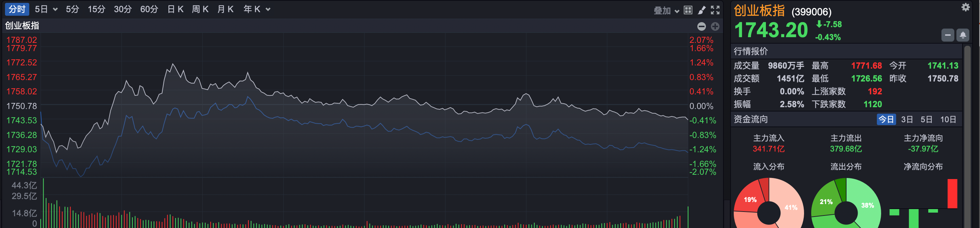Image resolution: width=980 pixels, height=228 pixels.
Task: Click the 昨收 value 1750.78
Action: (x=943, y=79)
